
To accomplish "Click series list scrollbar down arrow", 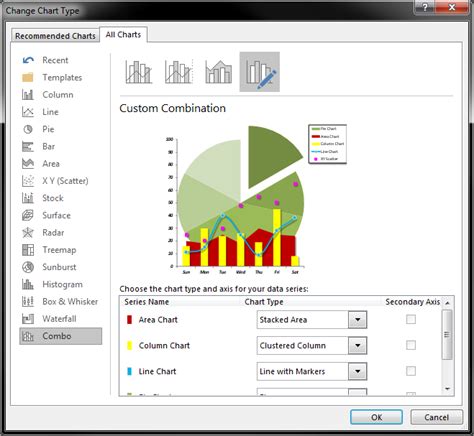I will coord(447,389).
